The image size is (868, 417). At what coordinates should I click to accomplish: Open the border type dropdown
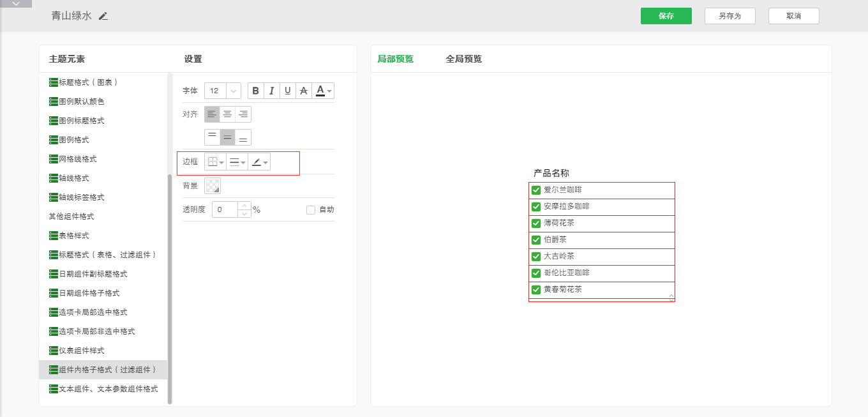pyautogui.click(x=216, y=162)
